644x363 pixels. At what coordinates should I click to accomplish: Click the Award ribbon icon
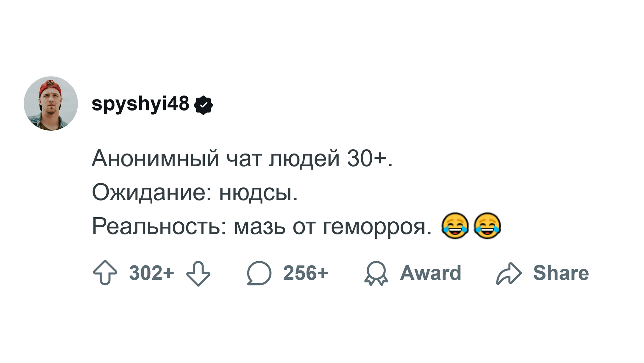pyautogui.click(x=376, y=273)
